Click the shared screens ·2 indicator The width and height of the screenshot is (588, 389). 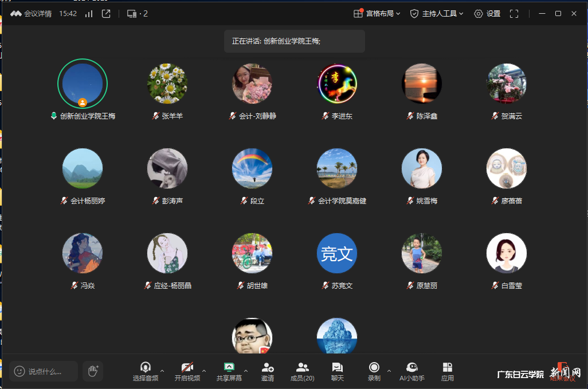pyautogui.click(x=139, y=13)
